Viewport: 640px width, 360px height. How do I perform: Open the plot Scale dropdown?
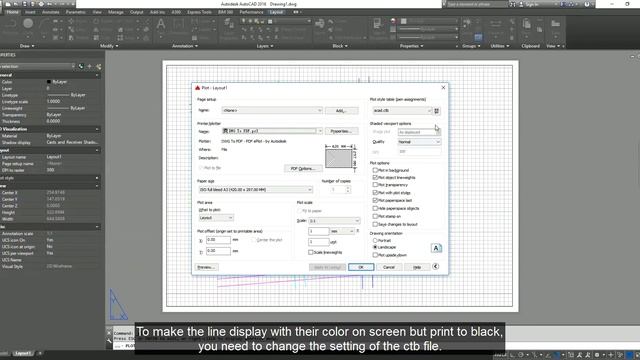pyautogui.click(x=334, y=221)
